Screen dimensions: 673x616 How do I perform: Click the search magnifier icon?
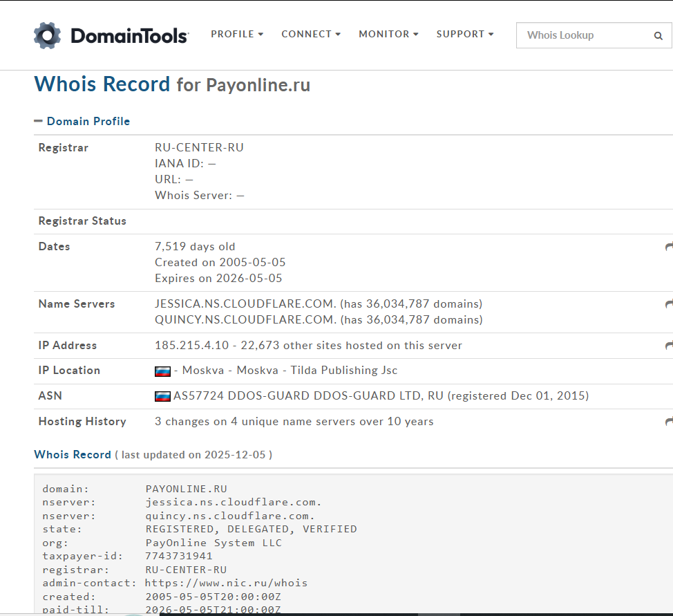(658, 35)
